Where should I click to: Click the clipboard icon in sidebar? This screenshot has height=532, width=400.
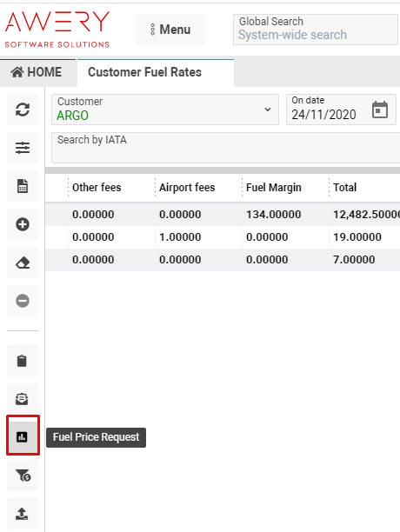[23, 361]
